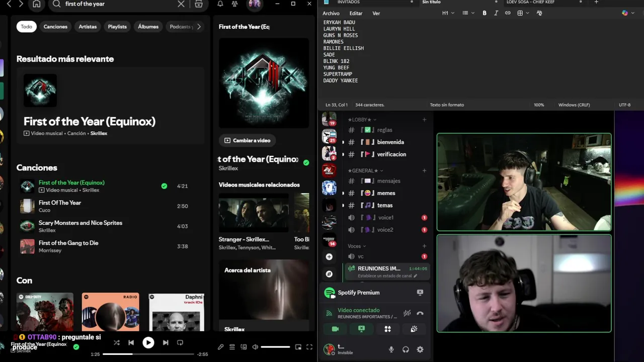Viewport: 644px width, 362px height.
Task: Open Discord user settings gear
Action: coord(420,349)
